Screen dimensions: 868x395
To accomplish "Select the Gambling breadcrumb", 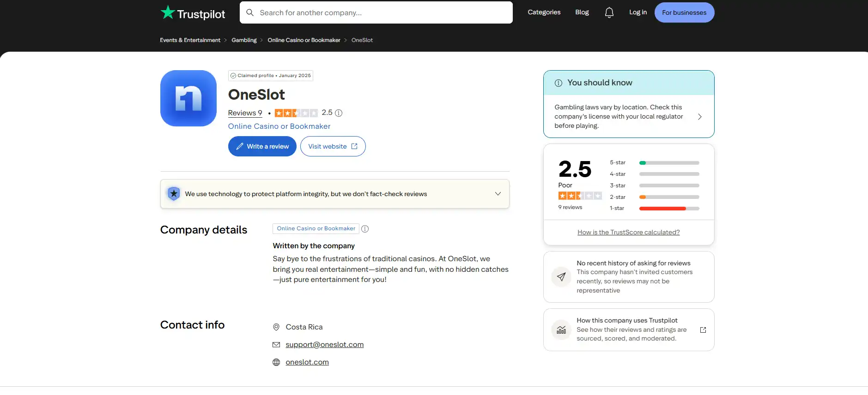I will 244,40.
